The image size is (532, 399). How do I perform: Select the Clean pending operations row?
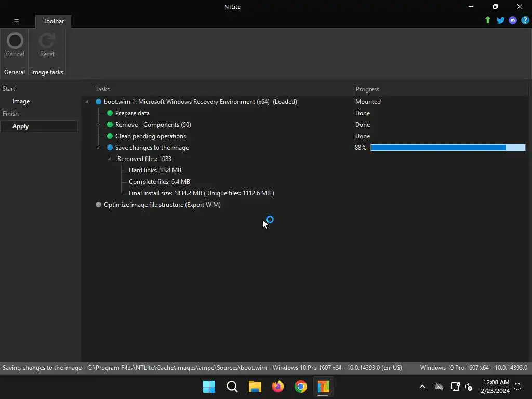coord(151,136)
